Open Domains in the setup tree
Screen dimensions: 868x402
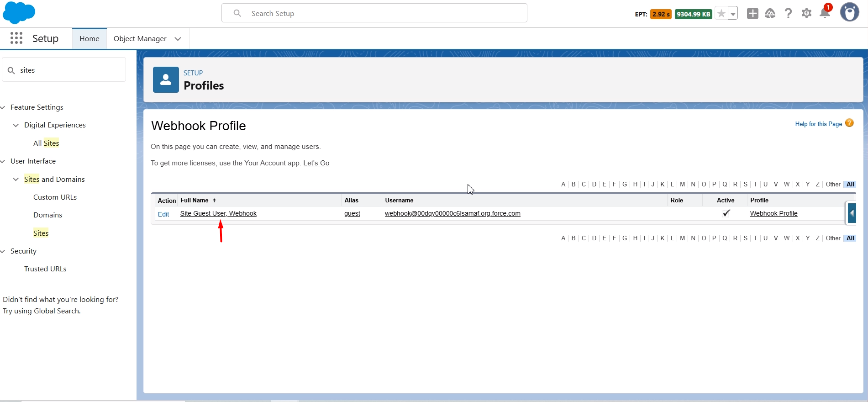tap(47, 215)
